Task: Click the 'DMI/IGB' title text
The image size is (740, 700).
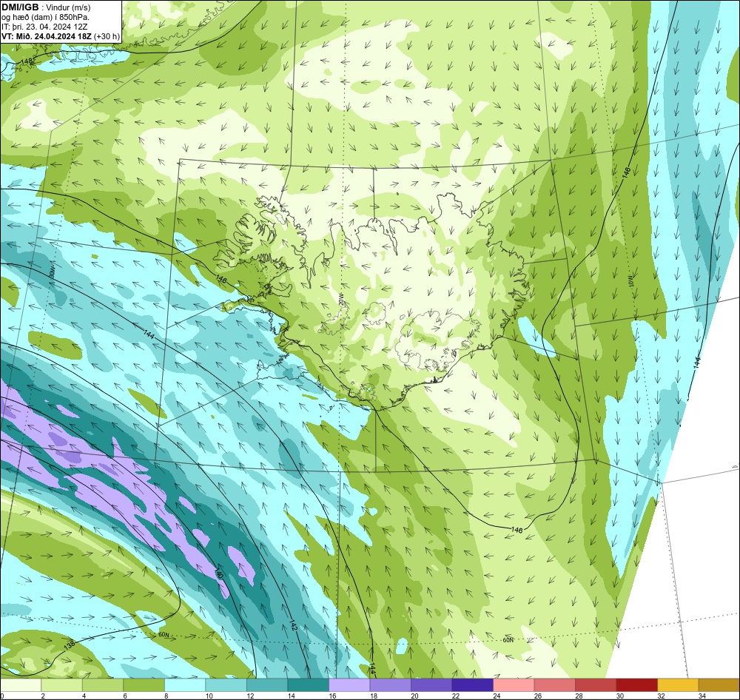Action: pyautogui.click(x=20, y=7)
